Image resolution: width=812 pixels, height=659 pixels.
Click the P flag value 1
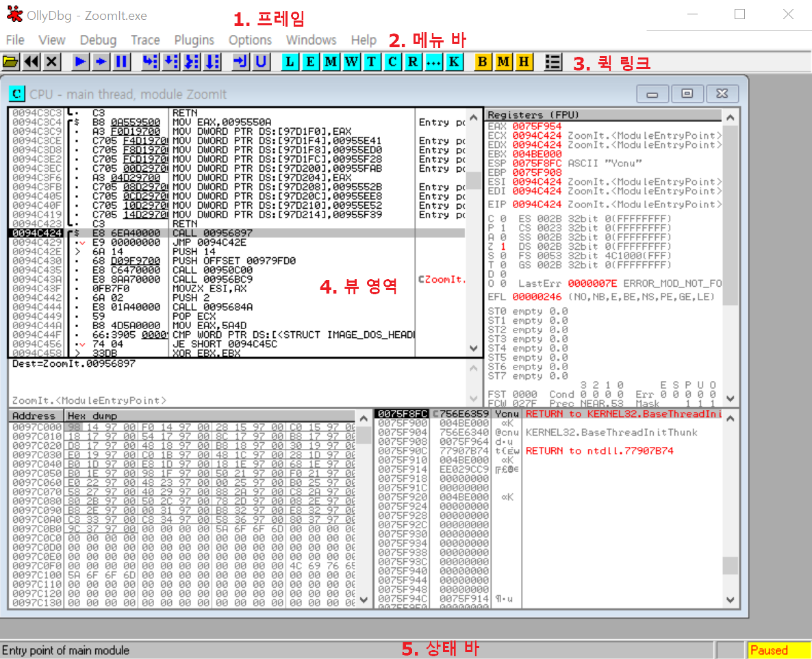(503, 228)
